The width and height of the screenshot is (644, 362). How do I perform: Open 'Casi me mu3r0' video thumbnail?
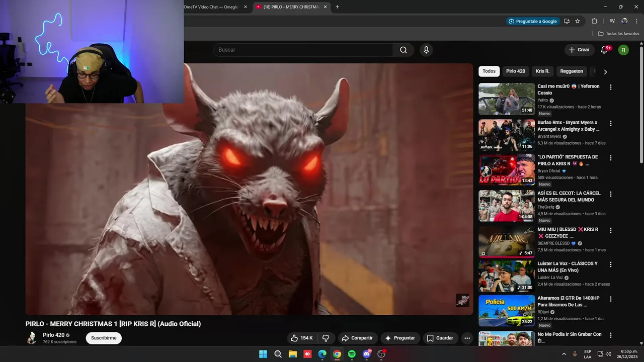[x=507, y=99]
